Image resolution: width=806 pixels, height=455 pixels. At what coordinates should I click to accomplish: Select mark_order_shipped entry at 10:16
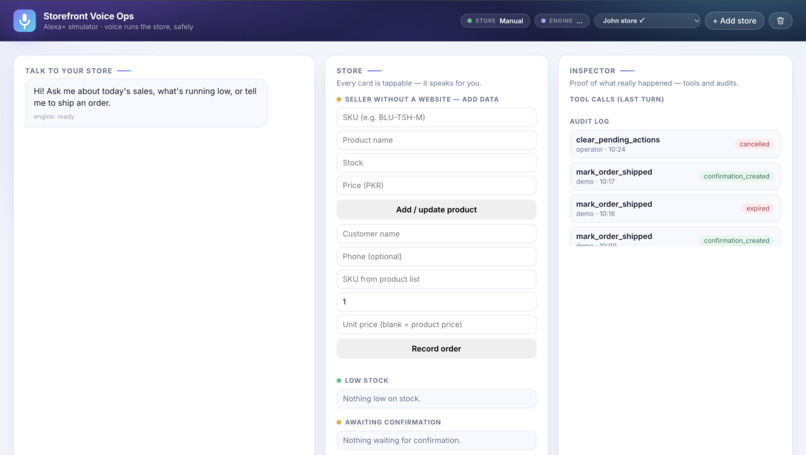pos(675,208)
